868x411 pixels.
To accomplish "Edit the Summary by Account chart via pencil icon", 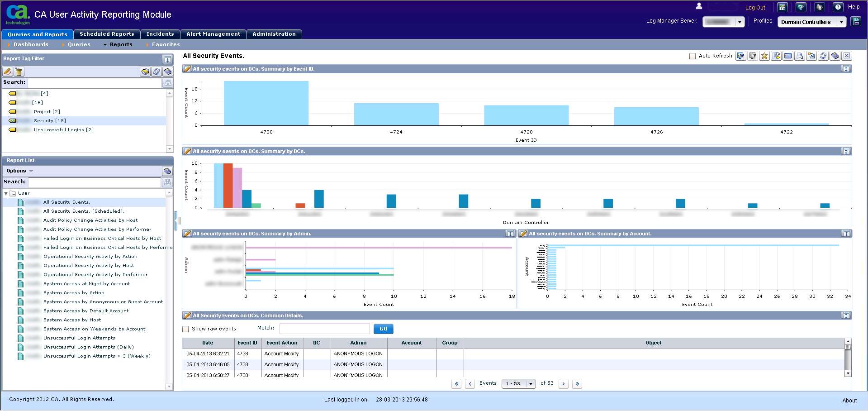I will (x=523, y=234).
